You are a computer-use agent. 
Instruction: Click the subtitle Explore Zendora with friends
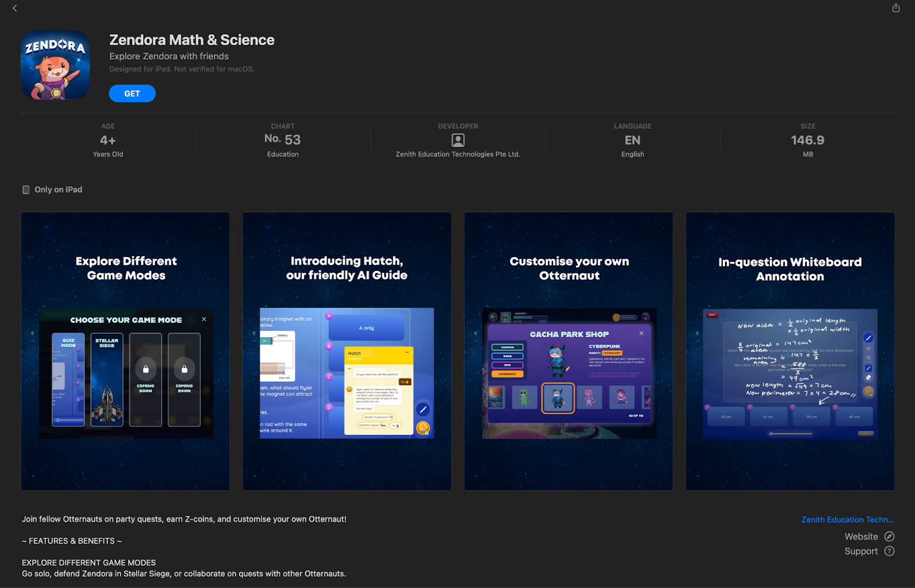pos(169,56)
